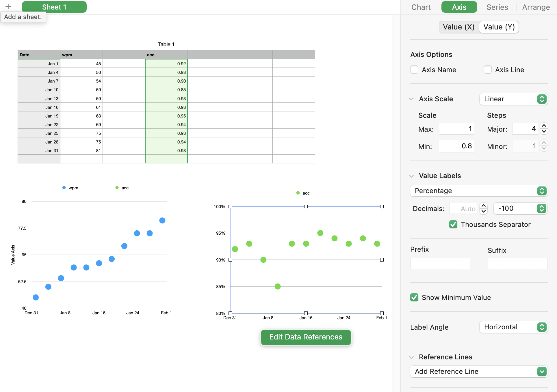The width and height of the screenshot is (557, 392).
Task: Click green acc legend dot in right chart
Action: 298,193
